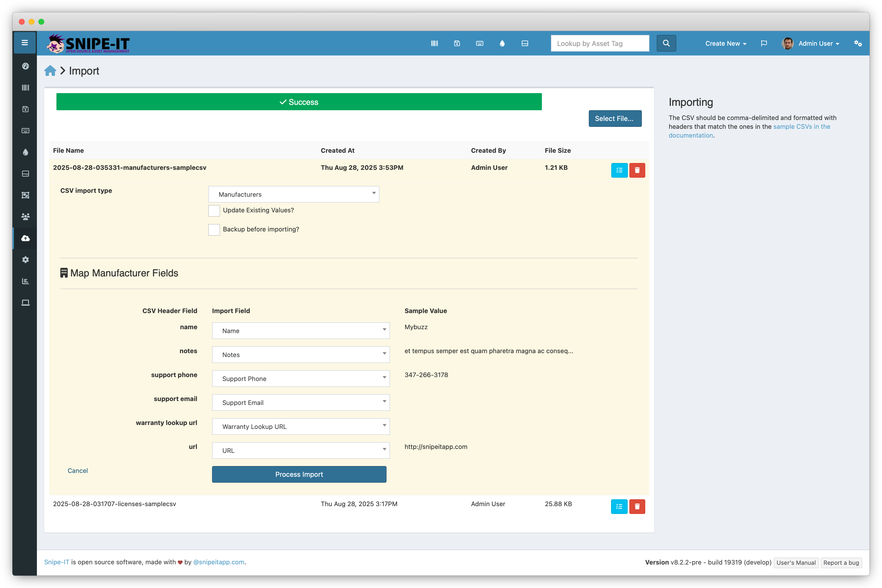Check Backup before importing checkbox
Viewport: 882px width, 588px height.
pyautogui.click(x=214, y=230)
